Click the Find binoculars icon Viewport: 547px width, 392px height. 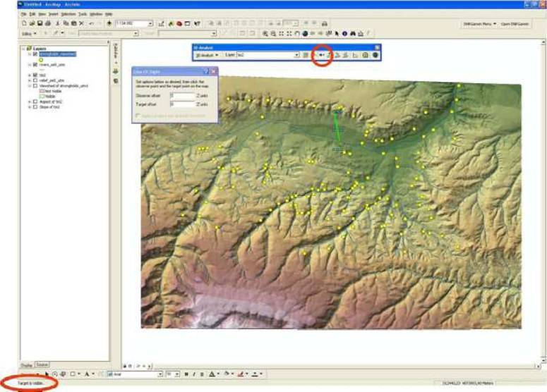(x=352, y=33)
